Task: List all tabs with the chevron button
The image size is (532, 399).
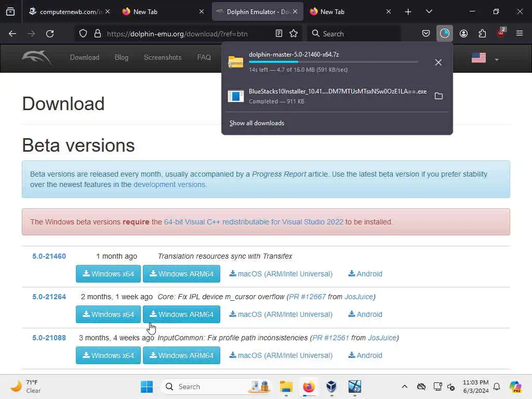Action: pyautogui.click(x=429, y=11)
